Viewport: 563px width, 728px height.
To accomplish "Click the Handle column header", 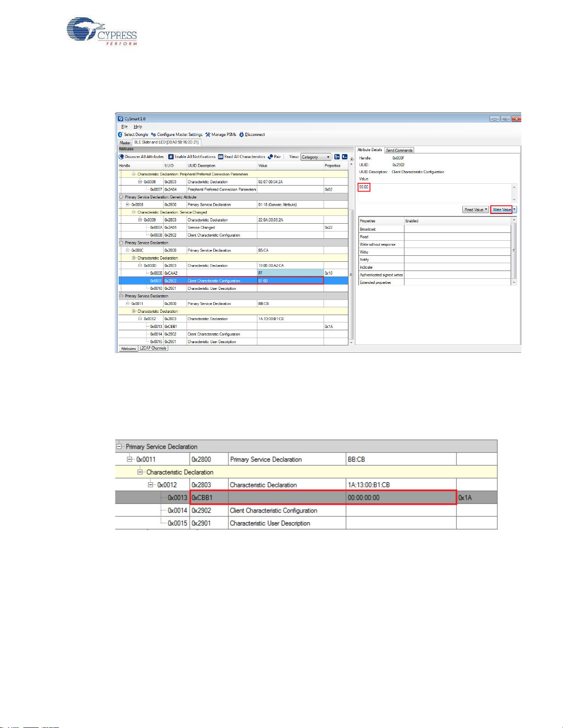I will point(141,166).
